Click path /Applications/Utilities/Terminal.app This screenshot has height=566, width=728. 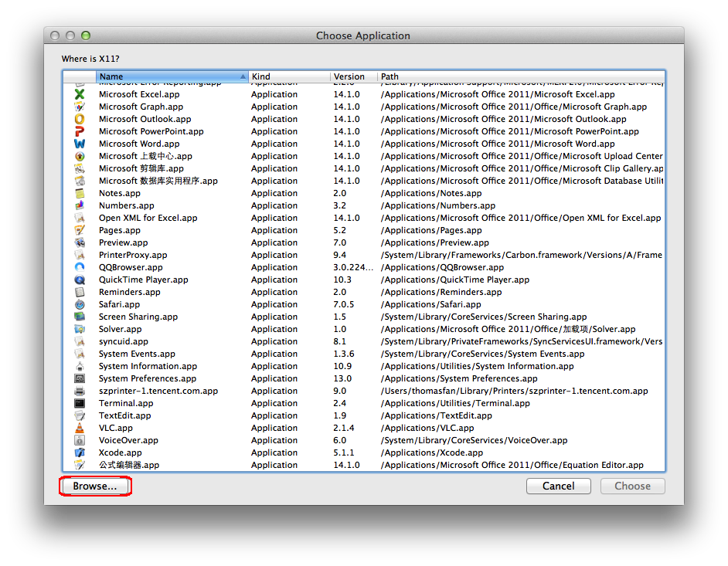455,403
